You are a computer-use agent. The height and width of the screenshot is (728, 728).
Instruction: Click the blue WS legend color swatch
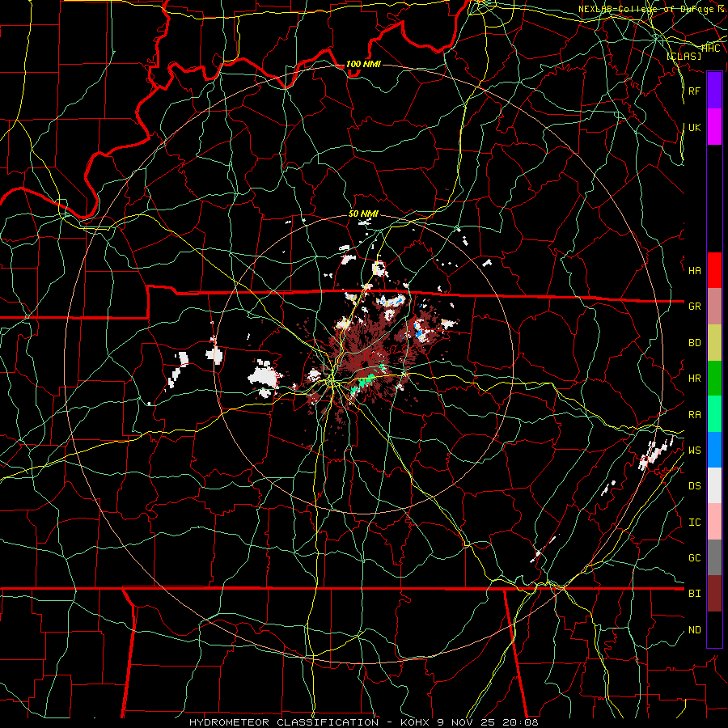coord(714,450)
